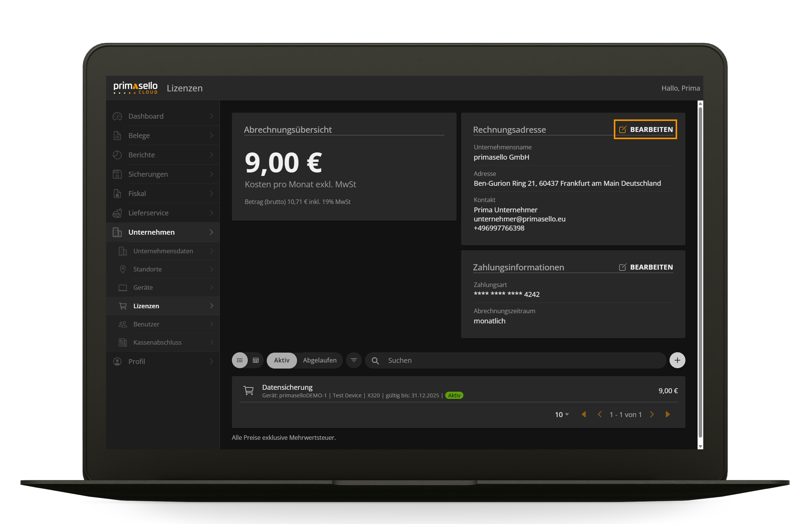The width and height of the screenshot is (812, 524).
Task: Click the Sicherungen backup icon
Action: (117, 174)
